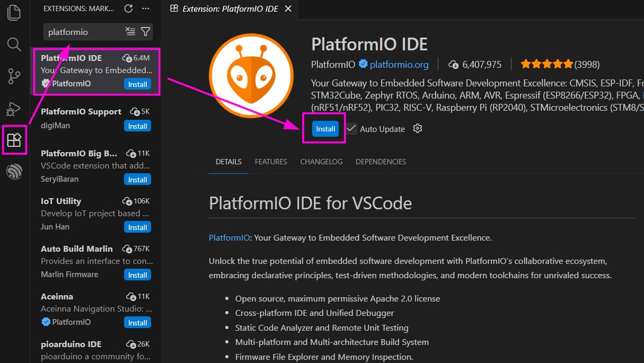Viewport: 644px width, 363px height.
Task: Switch to the CHANGELOG tab
Action: coord(321,162)
